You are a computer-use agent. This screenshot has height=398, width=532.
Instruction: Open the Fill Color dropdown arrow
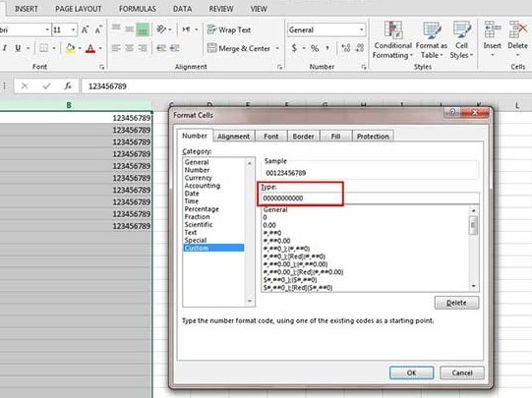80,48
